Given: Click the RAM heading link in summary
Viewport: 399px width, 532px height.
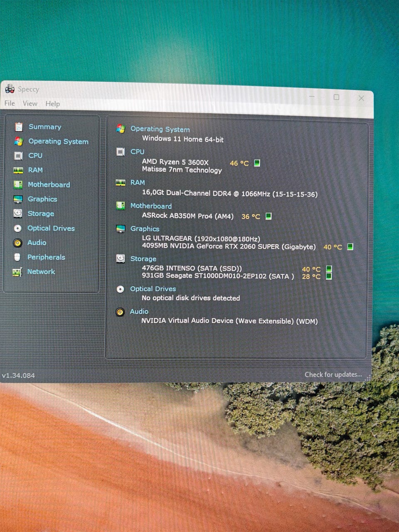Looking at the screenshot, I should coord(138,182).
